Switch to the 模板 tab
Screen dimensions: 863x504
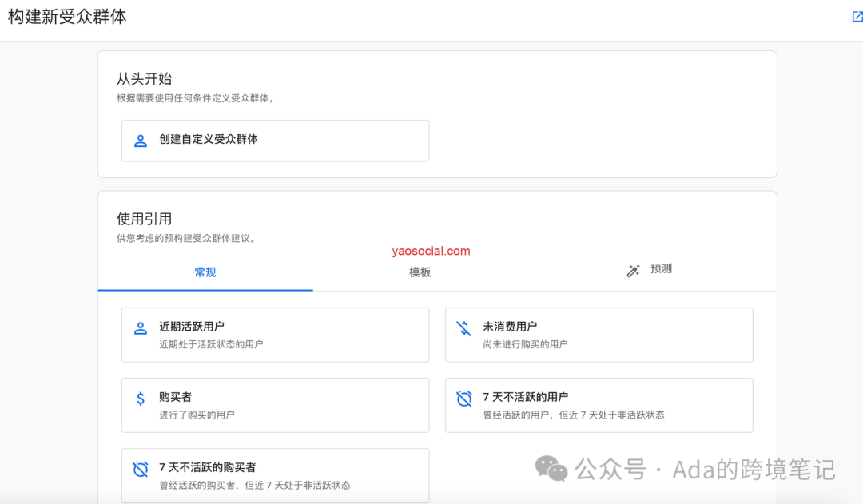tap(419, 271)
